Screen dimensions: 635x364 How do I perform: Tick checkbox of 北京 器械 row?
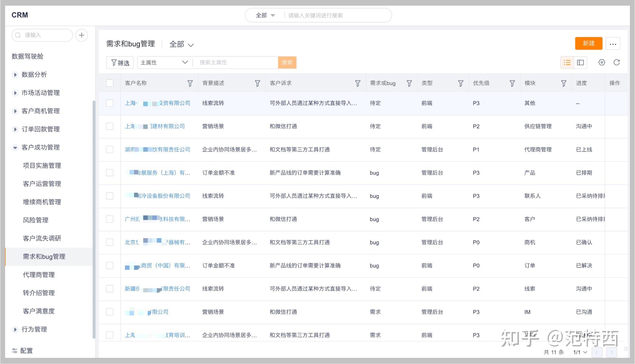tap(110, 242)
